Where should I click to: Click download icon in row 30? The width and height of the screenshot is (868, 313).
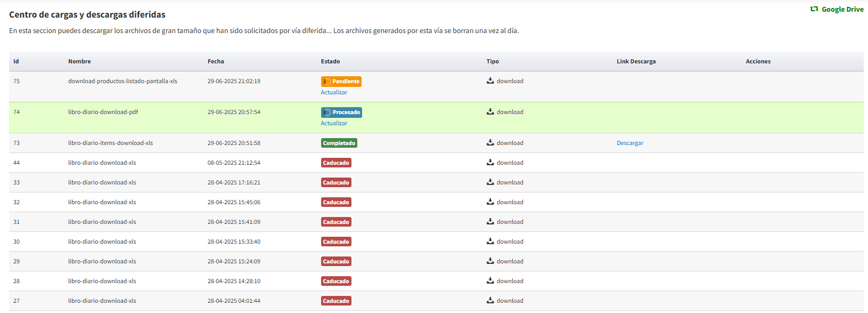[490, 242]
